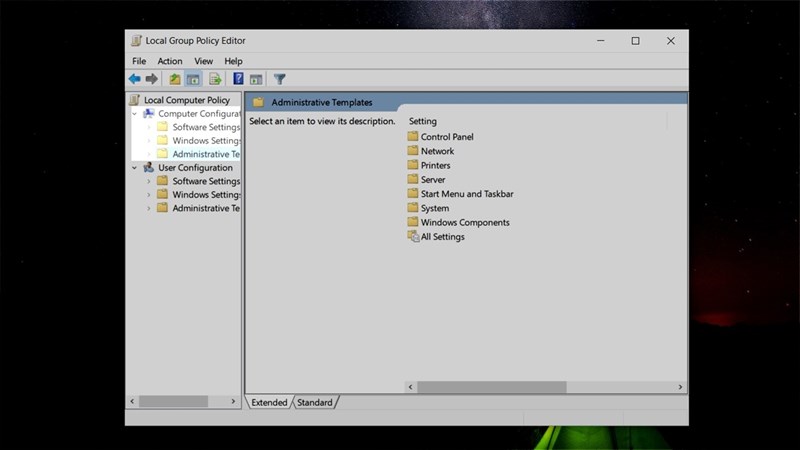Screen dimensions: 800x450
Task: Click the Forward arrow in the toolbar
Action: pos(152,79)
